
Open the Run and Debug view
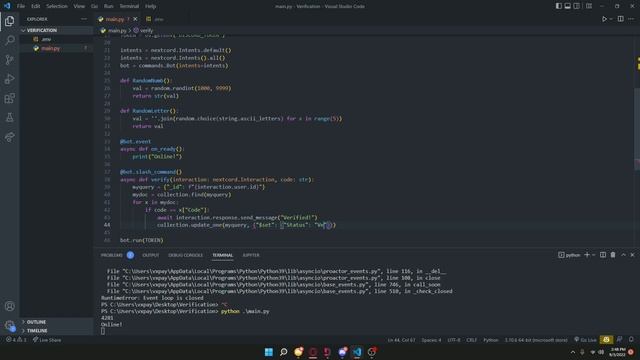pyautogui.click(x=10, y=79)
